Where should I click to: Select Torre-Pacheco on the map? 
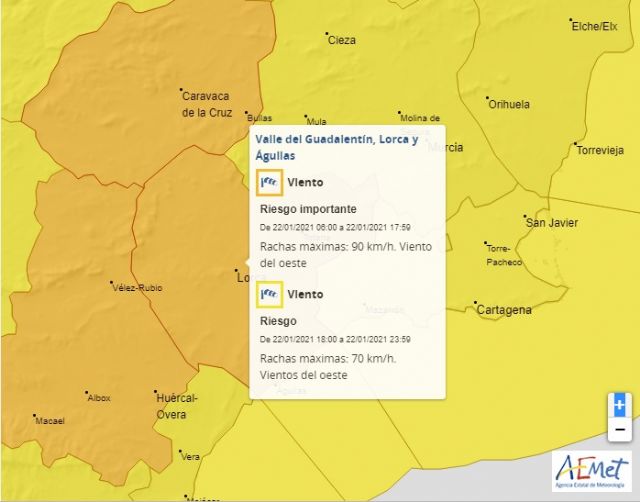503,255
